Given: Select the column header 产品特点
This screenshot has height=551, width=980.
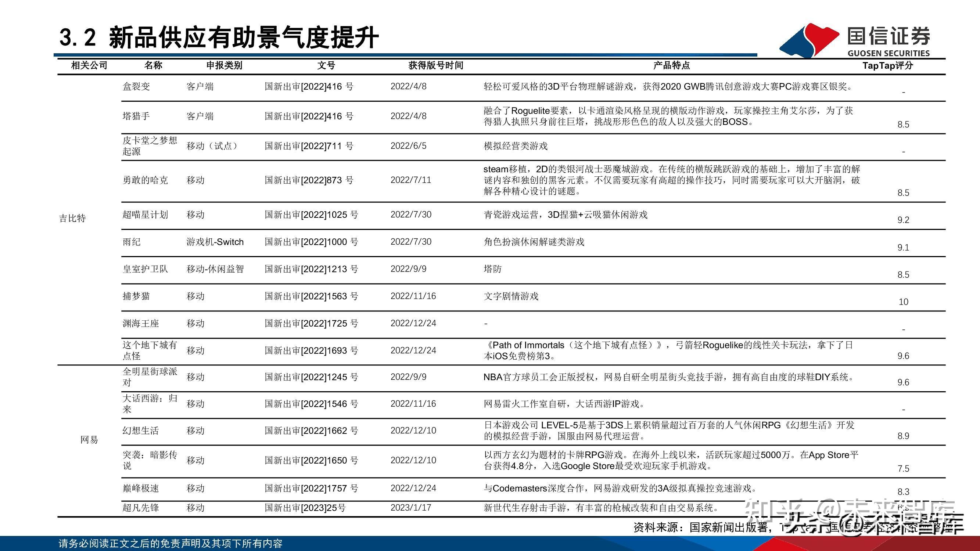Looking at the screenshot, I should click(x=671, y=65).
